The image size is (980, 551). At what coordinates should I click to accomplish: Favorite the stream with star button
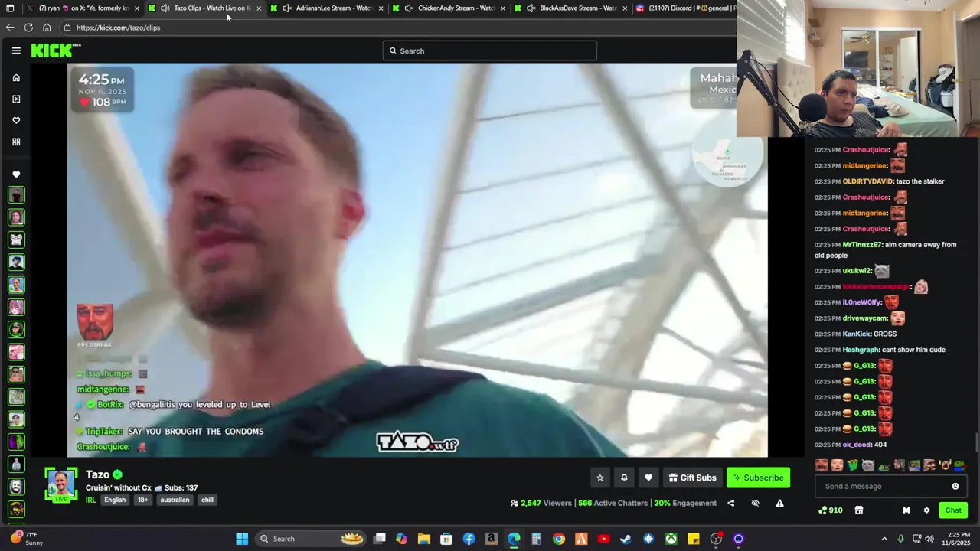tap(600, 478)
